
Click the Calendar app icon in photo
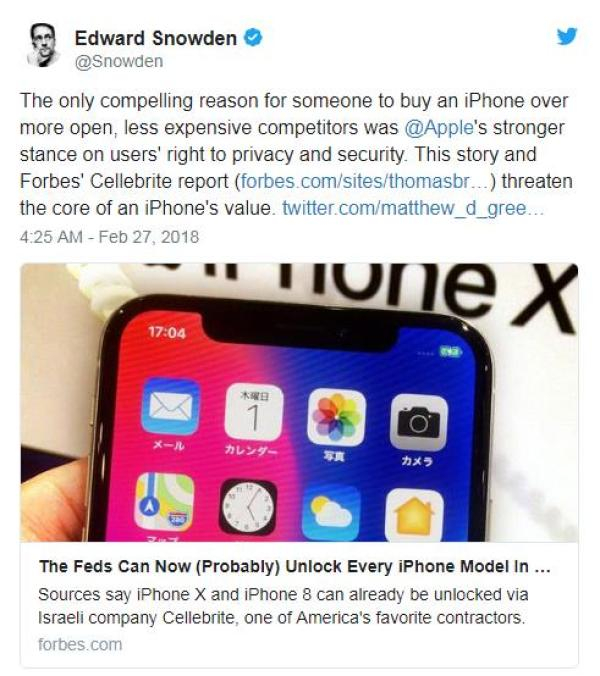[x=254, y=412]
